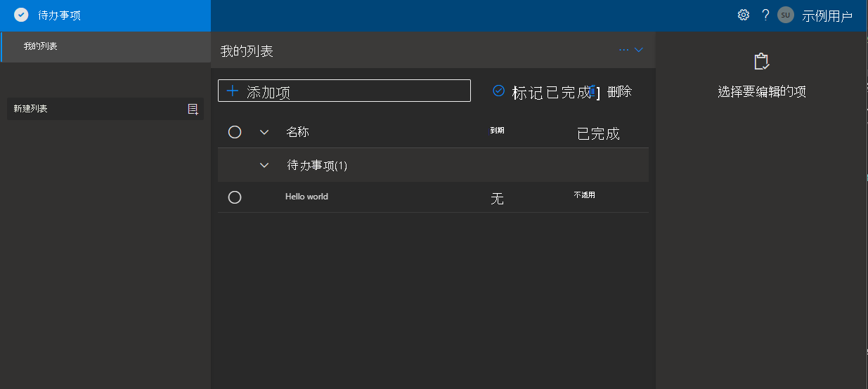Image resolution: width=868 pixels, height=389 pixels.
Task: Click the 不适用 completed cell
Action: 584,194
